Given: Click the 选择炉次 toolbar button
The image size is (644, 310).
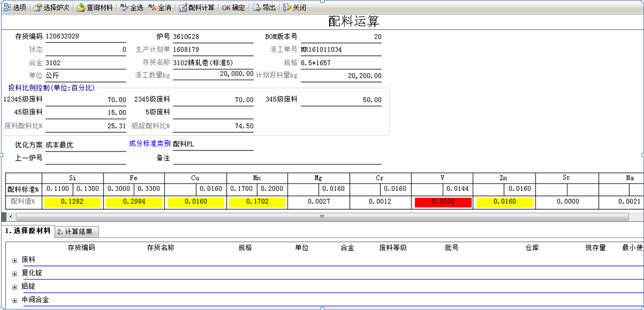Looking at the screenshot, I should 52,8.
